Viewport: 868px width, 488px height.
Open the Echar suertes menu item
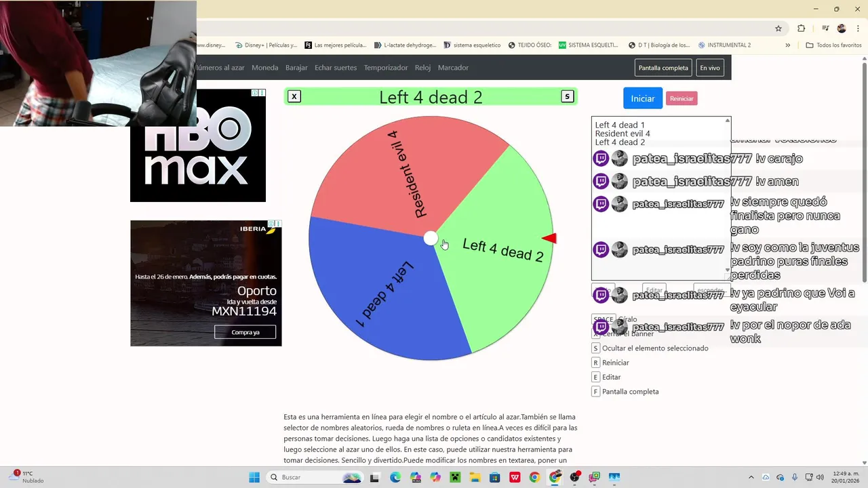tap(336, 68)
